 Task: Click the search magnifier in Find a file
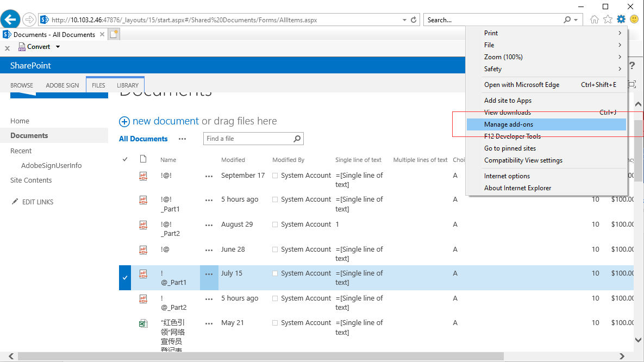[x=297, y=139]
